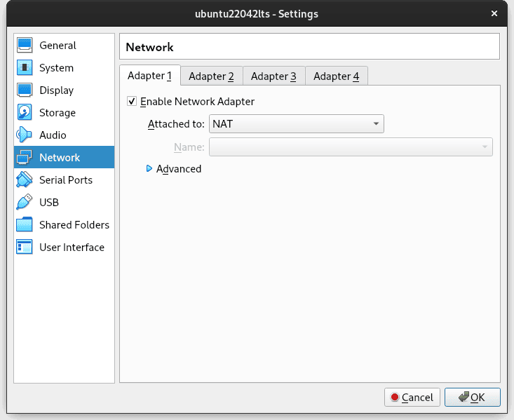Click the Shared Folders folder icon
Image resolution: width=514 pixels, height=420 pixels.
point(25,224)
